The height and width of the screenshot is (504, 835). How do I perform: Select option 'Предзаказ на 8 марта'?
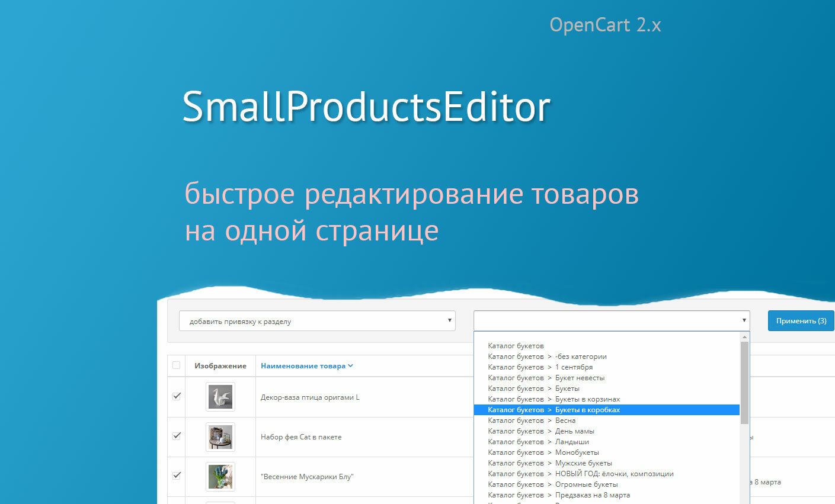(607, 495)
